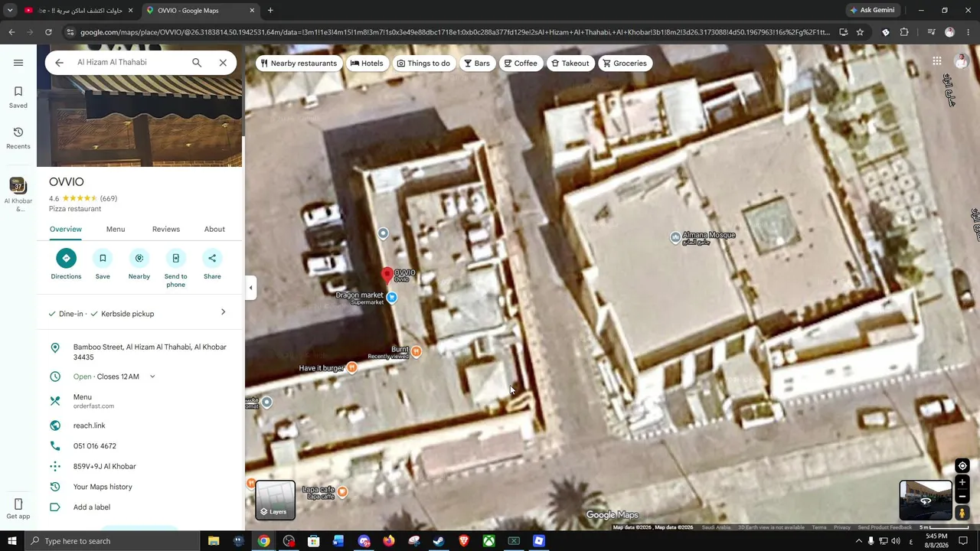Filter by Things to do chip
The width and height of the screenshot is (980, 551).
[423, 64]
